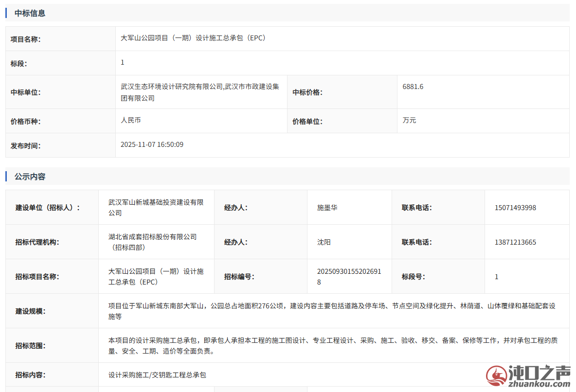Click the publish time 2025-11-07 16:50:09

click(x=152, y=144)
